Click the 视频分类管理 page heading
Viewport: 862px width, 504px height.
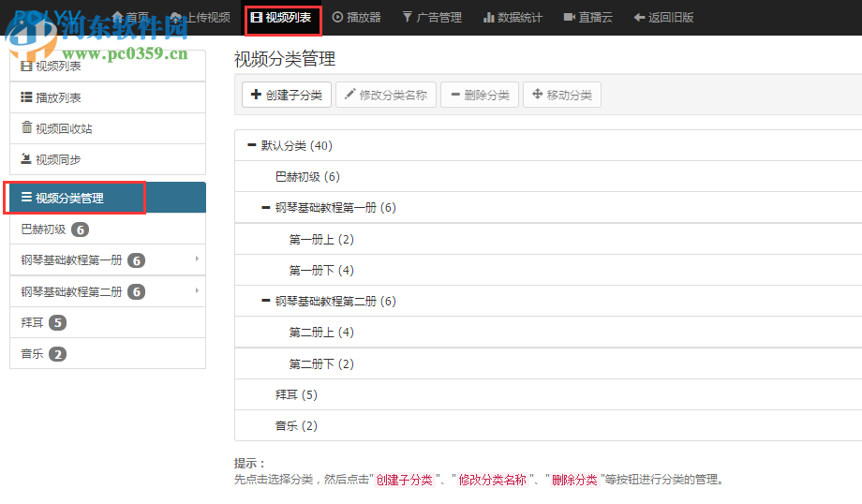click(x=285, y=59)
